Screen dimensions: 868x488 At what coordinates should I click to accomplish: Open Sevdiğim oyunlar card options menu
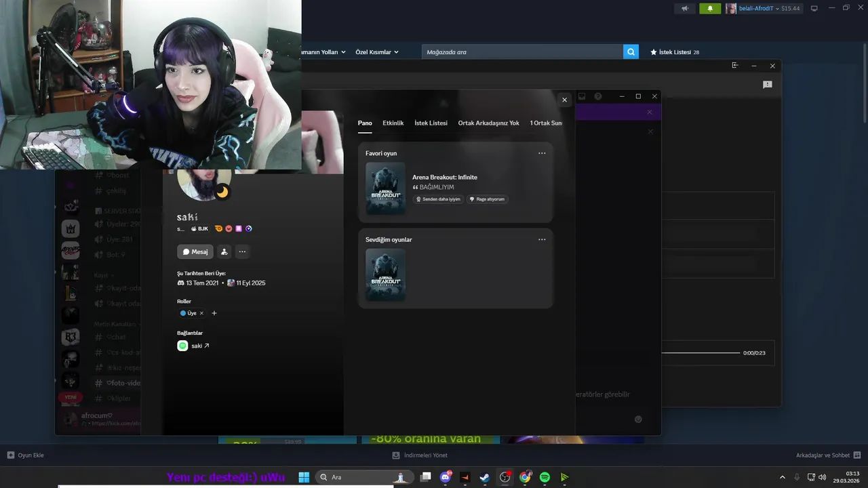pos(542,239)
